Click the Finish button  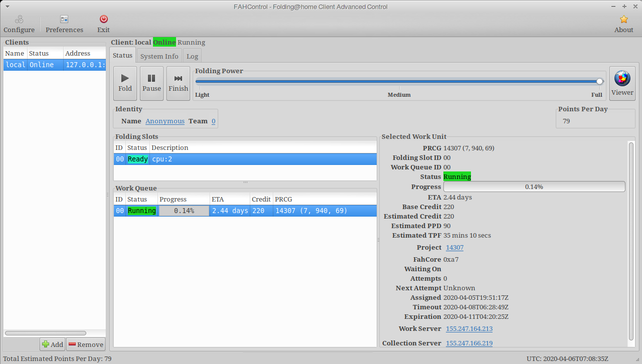[x=178, y=83]
